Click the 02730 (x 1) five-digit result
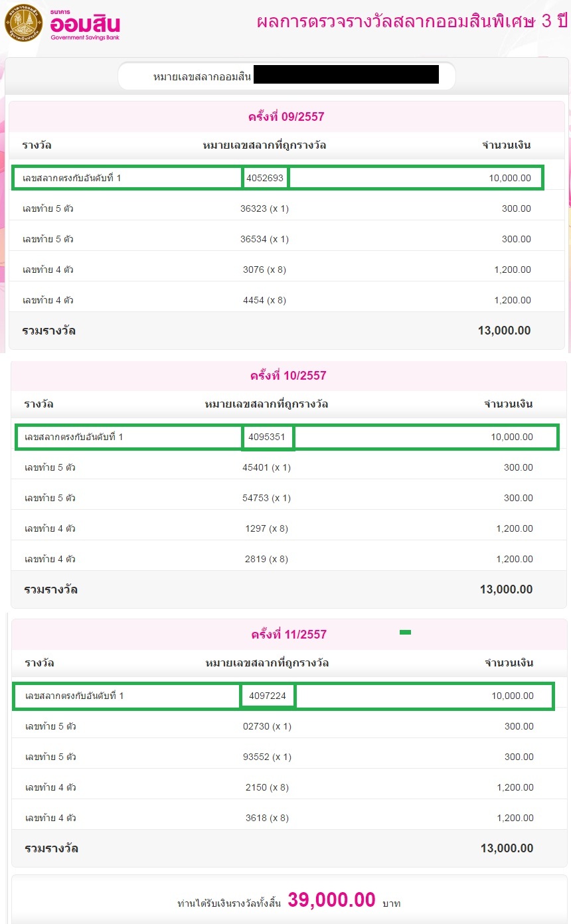Image resolution: width=571 pixels, height=924 pixels. [267, 726]
